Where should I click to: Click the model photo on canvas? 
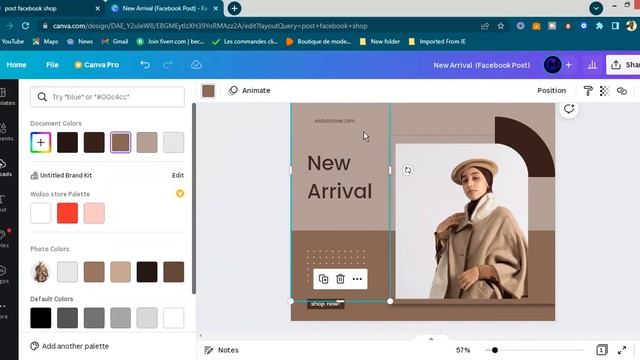tap(462, 221)
